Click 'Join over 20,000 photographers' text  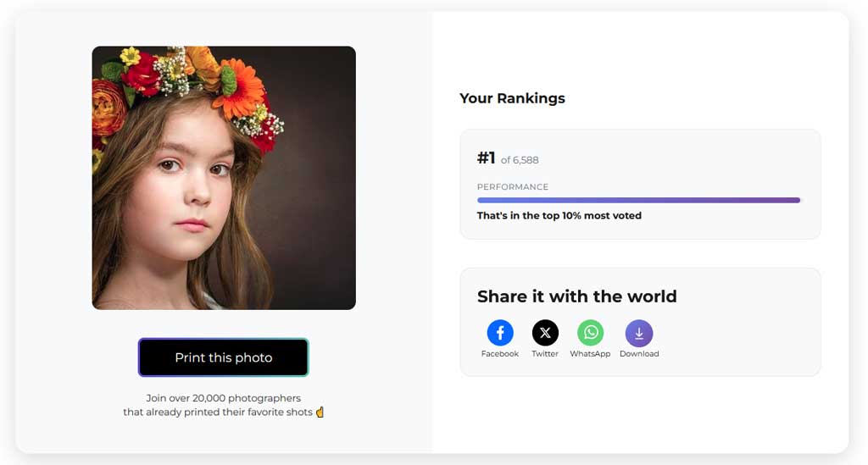click(224, 398)
